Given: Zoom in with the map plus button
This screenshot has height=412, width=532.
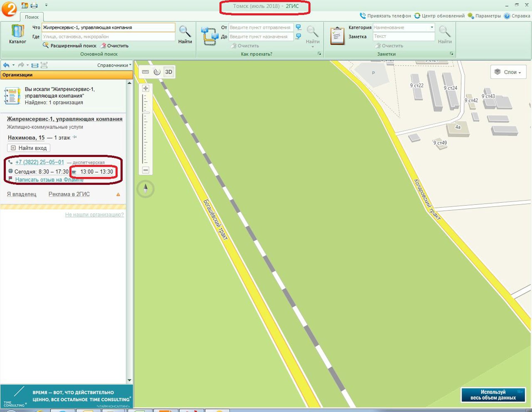Looking at the screenshot, I should (146, 88).
